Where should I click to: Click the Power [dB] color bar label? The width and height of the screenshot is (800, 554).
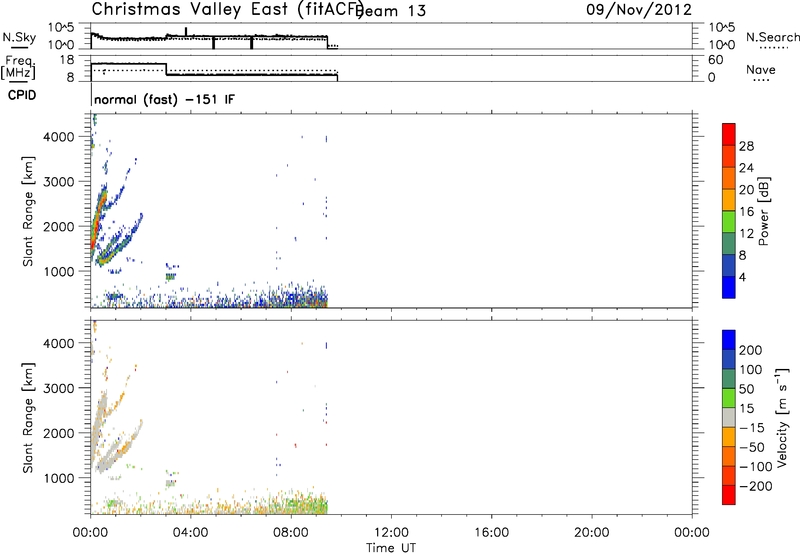pyautogui.click(x=764, y=211)
